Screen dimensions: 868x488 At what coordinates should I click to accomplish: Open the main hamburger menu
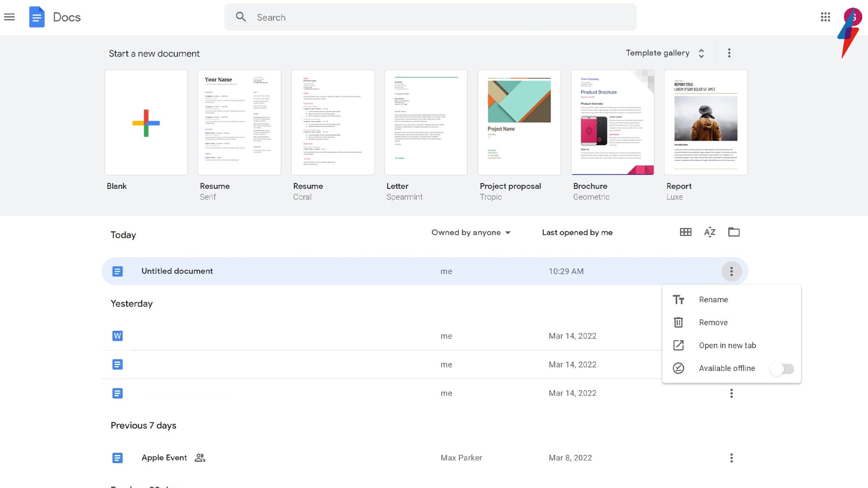(9, 17)
